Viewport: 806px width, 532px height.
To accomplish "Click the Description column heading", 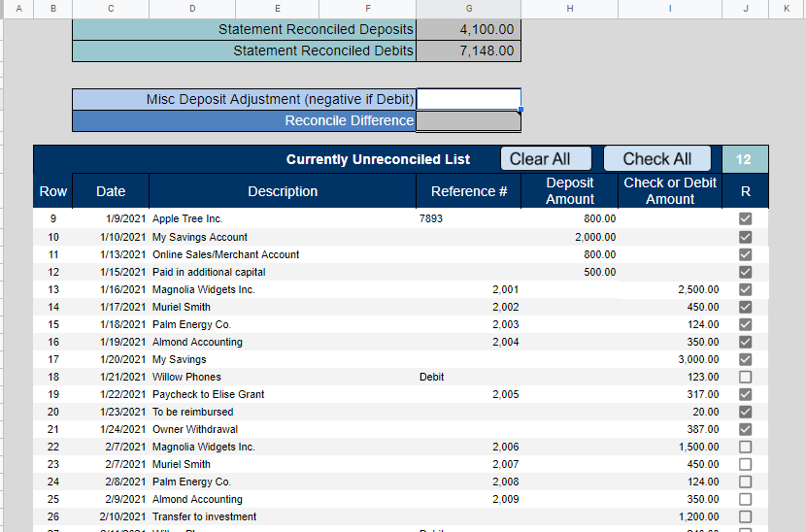I will [x=283, y=191].
